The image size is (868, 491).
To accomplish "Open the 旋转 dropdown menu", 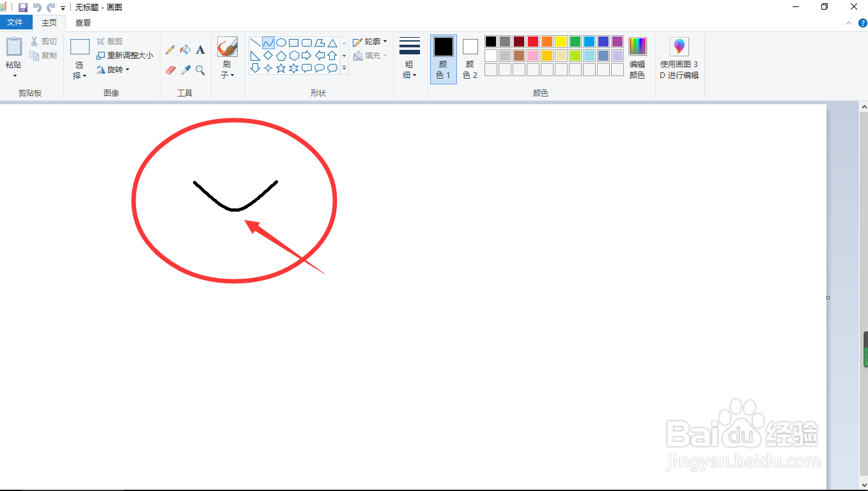I will pos(112,70).
